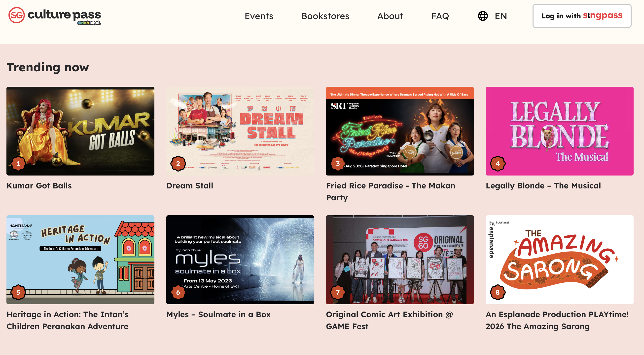This screenshot has height=355, width=644.
Task: Log in with Singpass
Action: [x=582, y=16]
